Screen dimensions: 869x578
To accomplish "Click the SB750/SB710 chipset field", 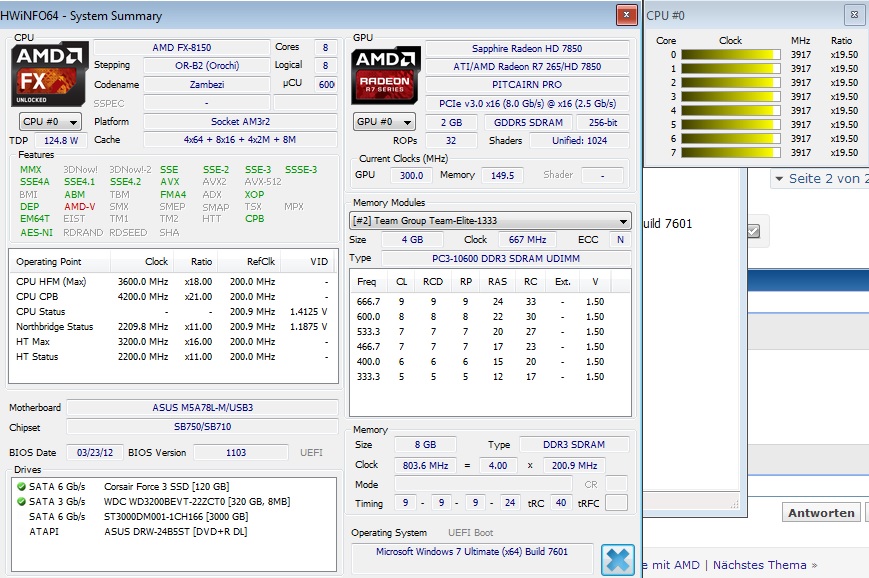I will [x=202, y=427].
